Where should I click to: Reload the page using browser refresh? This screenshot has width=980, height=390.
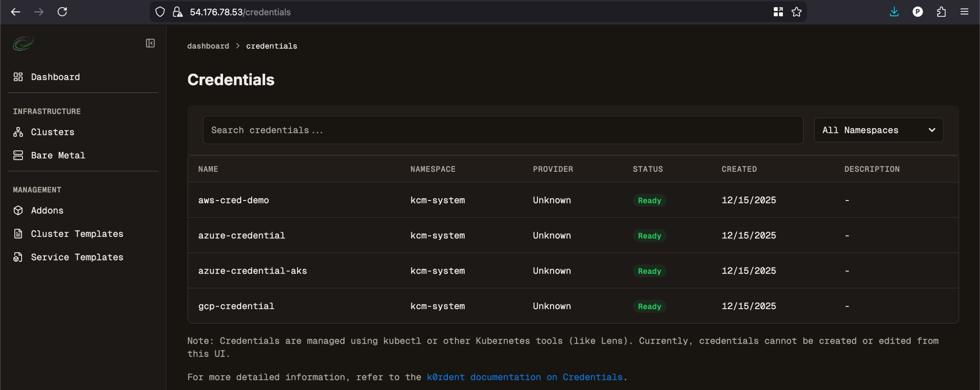(x=62, y=12)
